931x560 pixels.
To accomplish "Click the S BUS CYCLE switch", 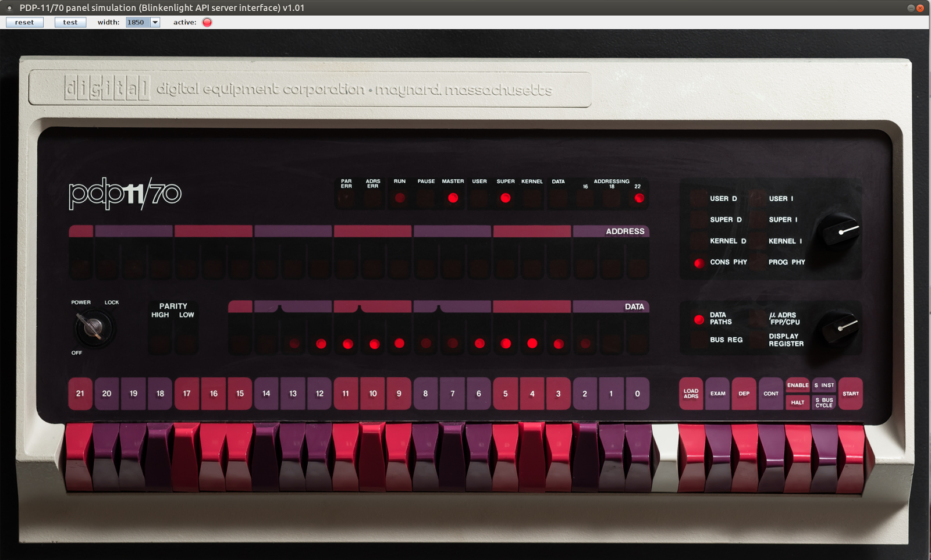I will 824,402.
